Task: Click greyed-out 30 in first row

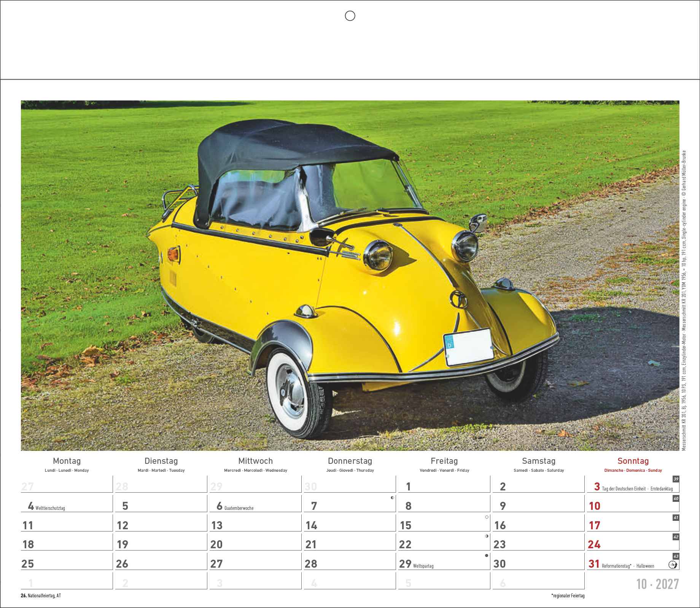Action: (x=311, y=487)
